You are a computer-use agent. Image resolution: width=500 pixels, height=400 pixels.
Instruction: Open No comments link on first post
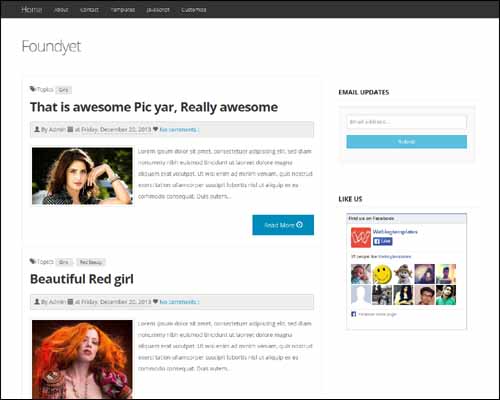pos(179,130)
